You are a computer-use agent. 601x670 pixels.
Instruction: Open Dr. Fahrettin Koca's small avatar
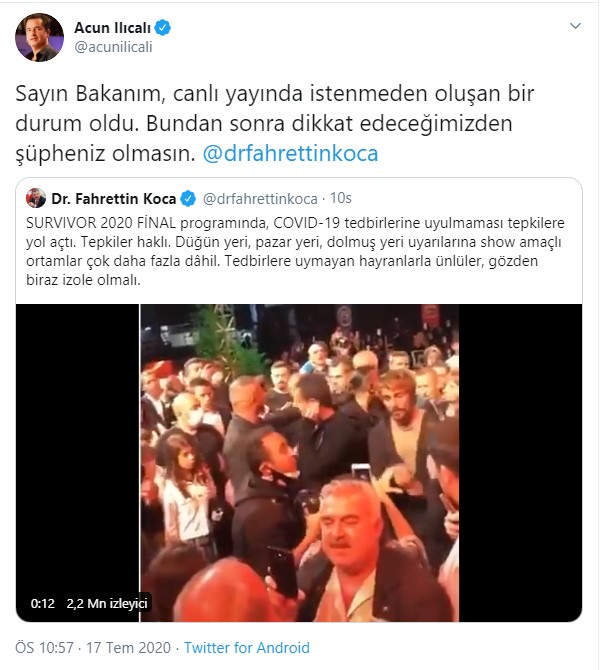[x=36, y=198]
